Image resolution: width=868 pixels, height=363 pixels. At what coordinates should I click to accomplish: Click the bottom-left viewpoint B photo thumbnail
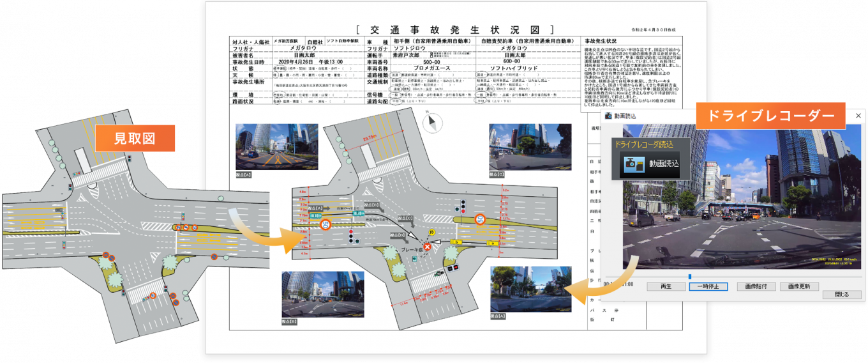coord(323,294)
